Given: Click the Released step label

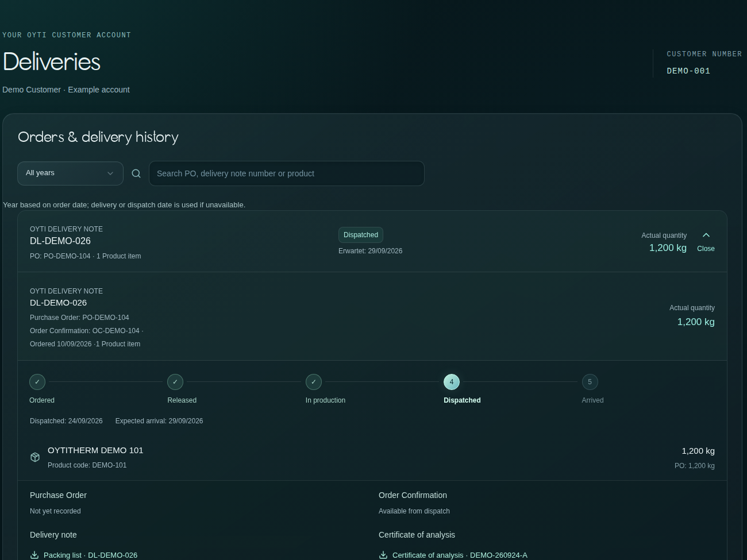Looking at the screenshot, I should pos(182,400).
